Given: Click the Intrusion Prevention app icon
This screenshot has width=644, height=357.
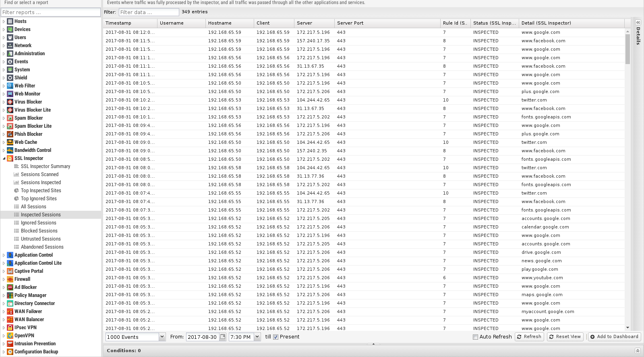Looking at the screenshot, I should tap(10, 344).
